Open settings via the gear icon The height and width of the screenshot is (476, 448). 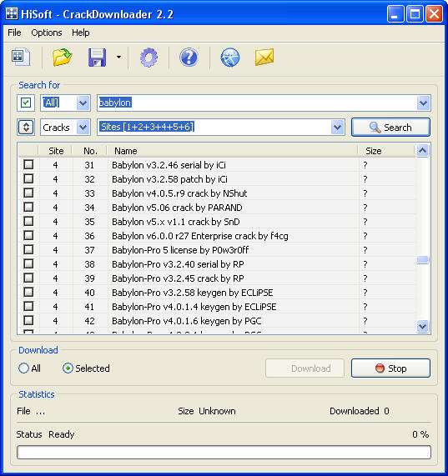pos(148,57)
